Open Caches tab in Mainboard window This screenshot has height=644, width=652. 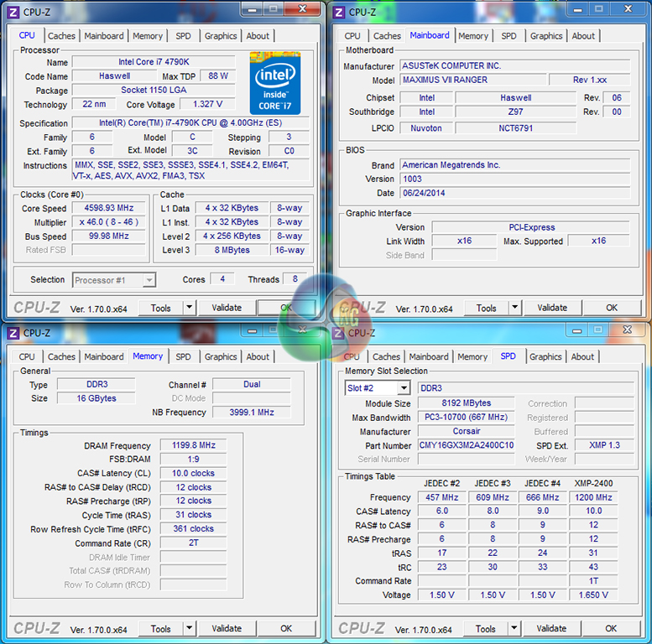[x=387, y=36]
